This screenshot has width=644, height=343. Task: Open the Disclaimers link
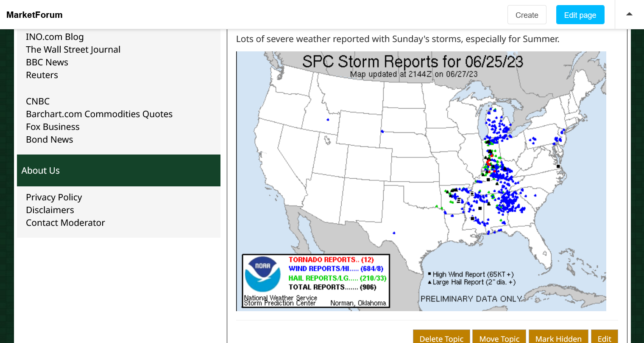point(50,210)
